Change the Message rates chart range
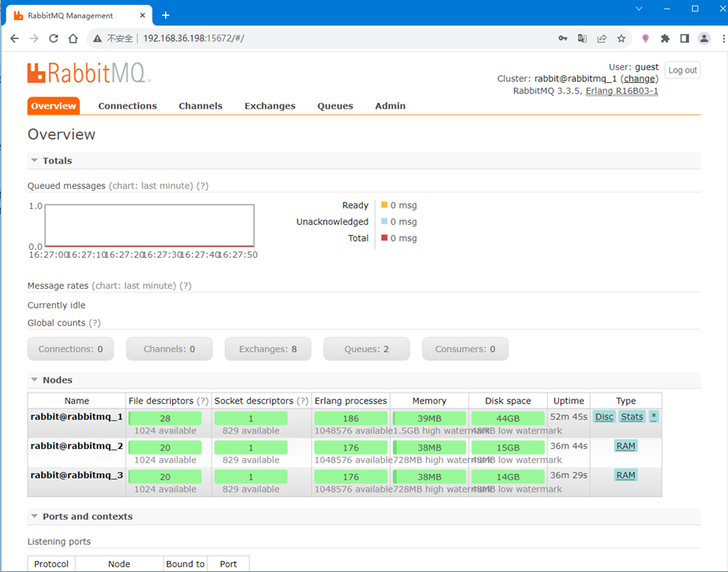The image size is (728, 572). 134,286
